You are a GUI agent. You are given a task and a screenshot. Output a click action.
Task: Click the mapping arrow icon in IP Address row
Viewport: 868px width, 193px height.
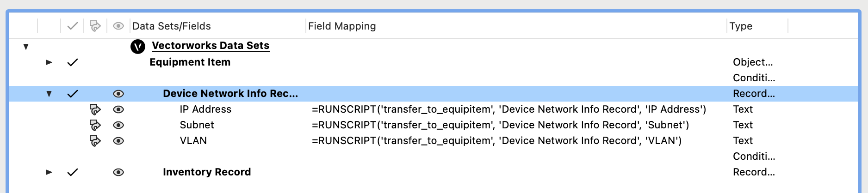coord(95,109)
